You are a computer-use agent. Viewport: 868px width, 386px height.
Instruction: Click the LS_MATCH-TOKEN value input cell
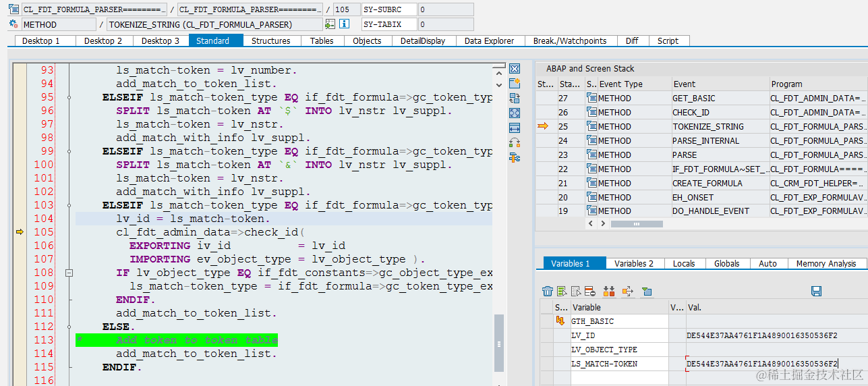776,364
